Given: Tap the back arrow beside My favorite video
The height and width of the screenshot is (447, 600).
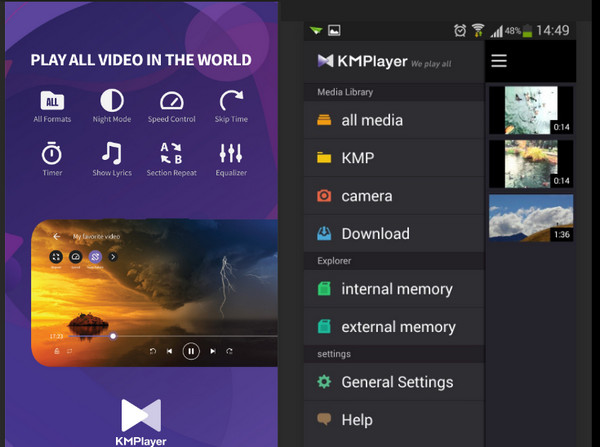Looking at the screenshot, I should click(57, 237).
